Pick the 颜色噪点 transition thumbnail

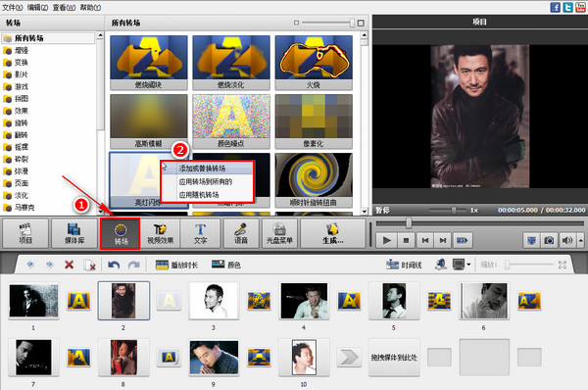point(231,122)
